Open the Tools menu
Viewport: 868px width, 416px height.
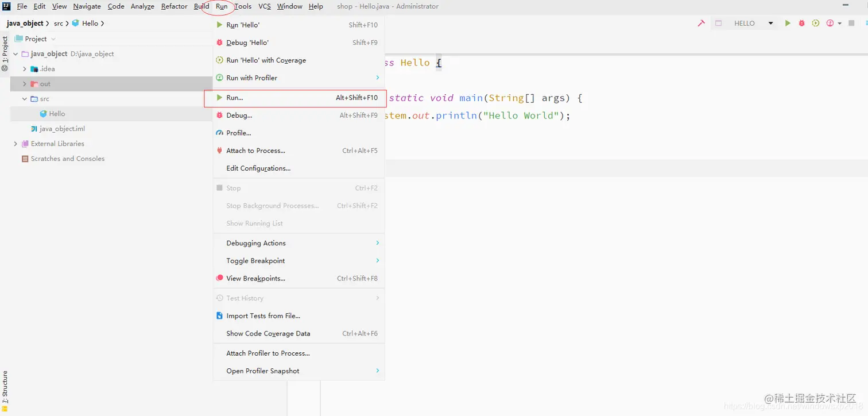(243, 6)
